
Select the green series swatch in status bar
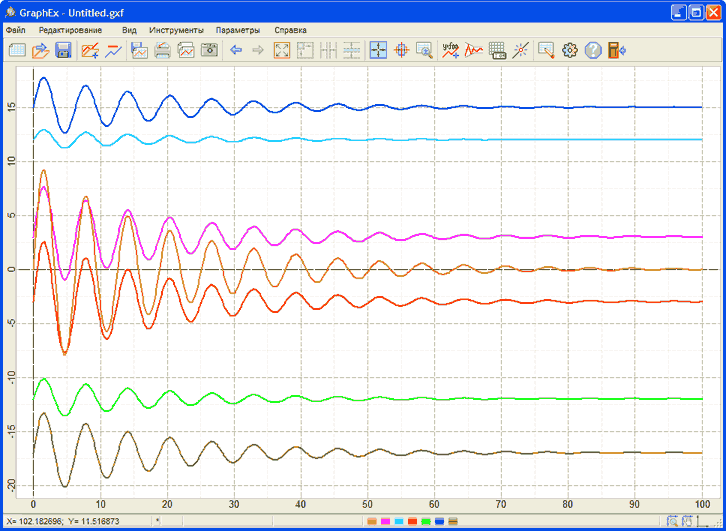[x=425, y=522]
